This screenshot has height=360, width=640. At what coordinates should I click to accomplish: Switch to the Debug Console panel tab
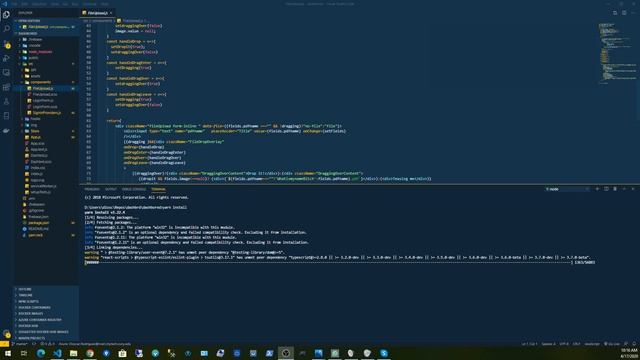[133, 189]
